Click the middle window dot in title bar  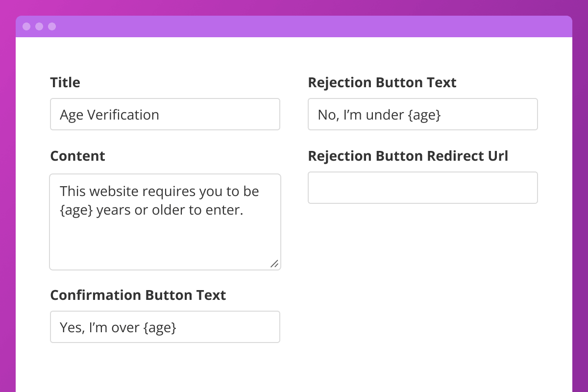pos(39,26)
